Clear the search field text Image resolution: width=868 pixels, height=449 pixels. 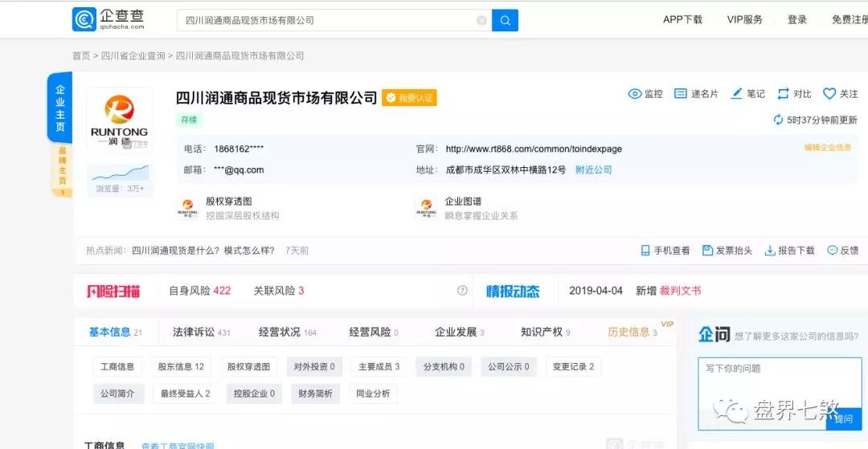point(481,20)
